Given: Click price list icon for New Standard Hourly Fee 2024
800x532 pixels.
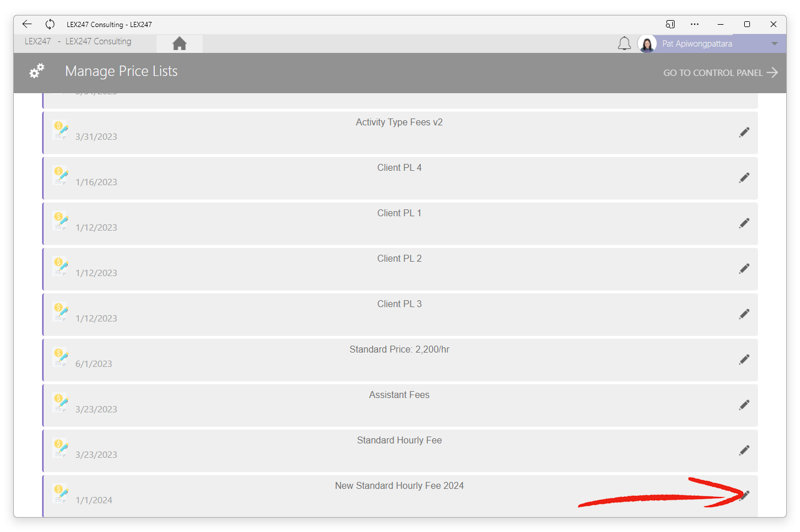Looking at the screenshot, I should (x=60, y=493).
